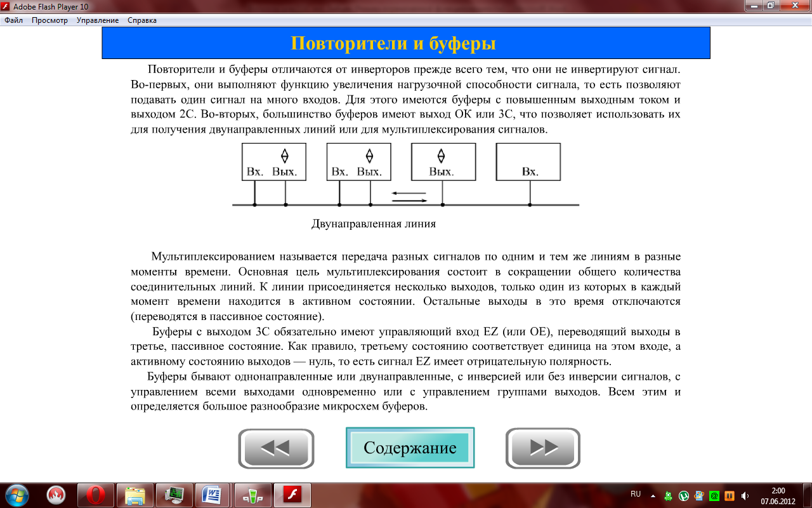Open the green Mail.ru agent tray icon

click(x=714, y=496)
